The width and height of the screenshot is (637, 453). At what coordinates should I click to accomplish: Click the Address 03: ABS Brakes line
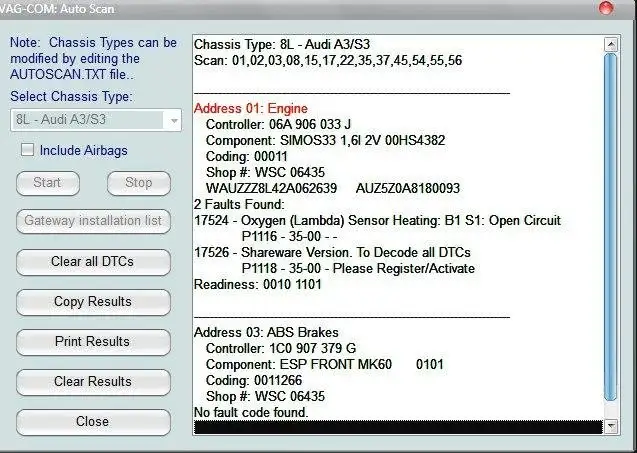point(266,332)
